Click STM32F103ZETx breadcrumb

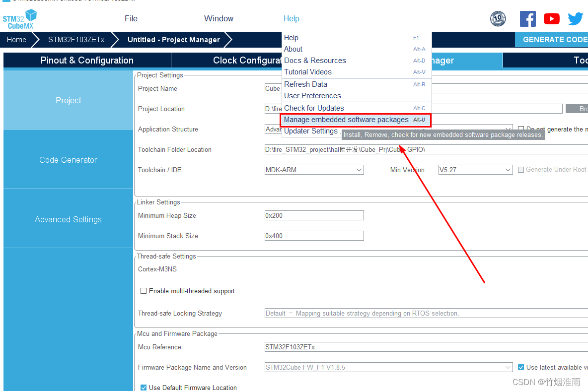(x=76, y=40)
